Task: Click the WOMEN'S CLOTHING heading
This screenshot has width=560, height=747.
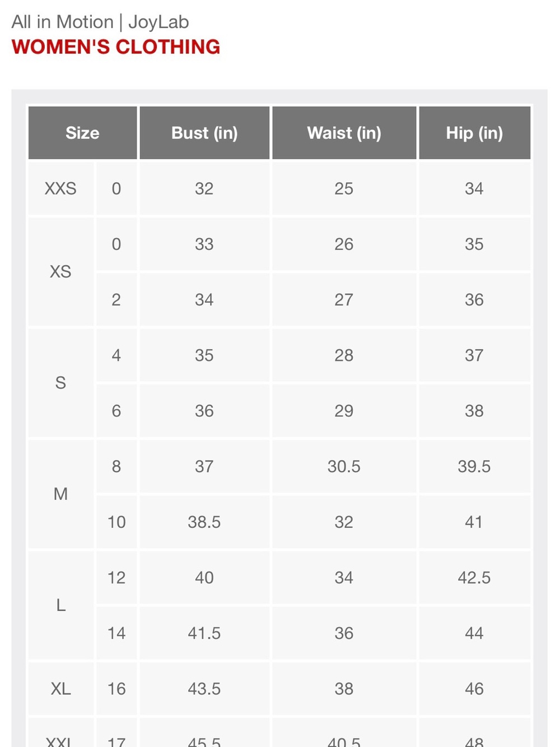Action: [x=116, y=47]
